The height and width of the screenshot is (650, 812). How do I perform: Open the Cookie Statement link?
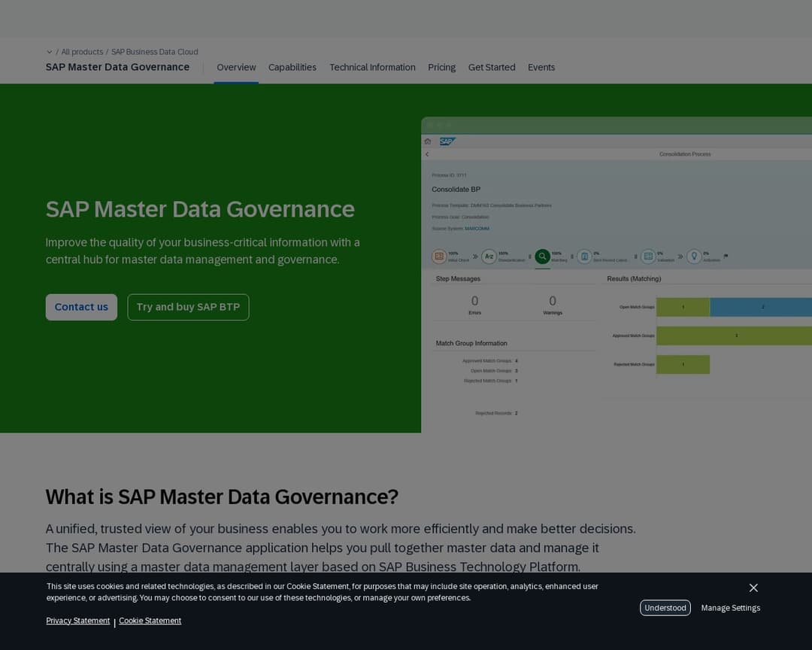tap(150, 621)
